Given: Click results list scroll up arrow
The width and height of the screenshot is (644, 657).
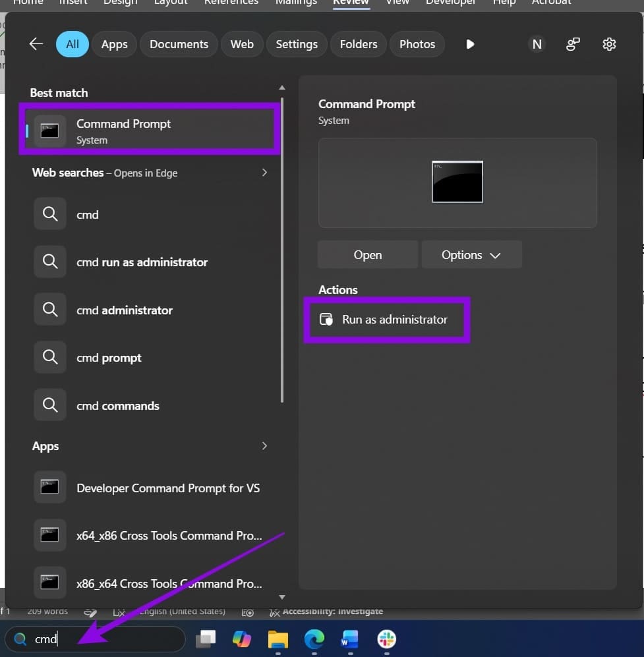Looking at the screenshot, I should (x=282, y=88).
